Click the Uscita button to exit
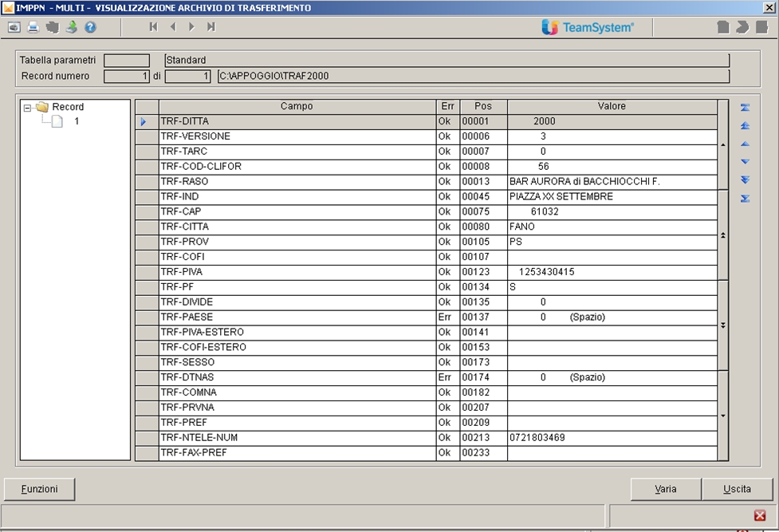The image size is (779, 532). [x=737, y=488]
